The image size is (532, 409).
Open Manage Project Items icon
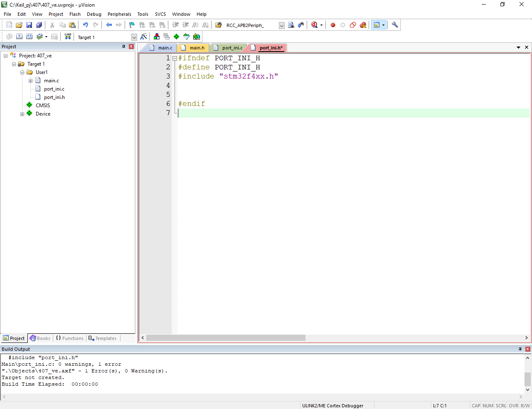(157, 37)
